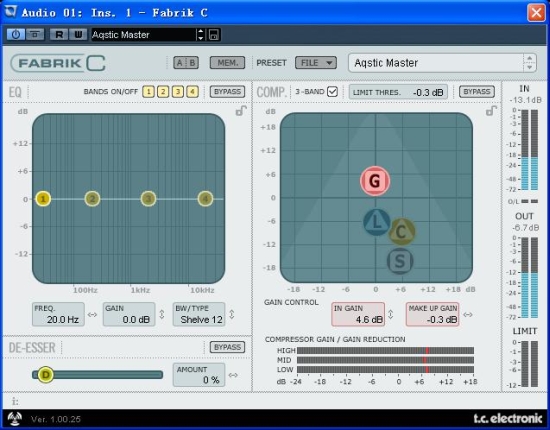Toggle EQ band 4 on/off
The image size is (550, 430).
[192, 92]
